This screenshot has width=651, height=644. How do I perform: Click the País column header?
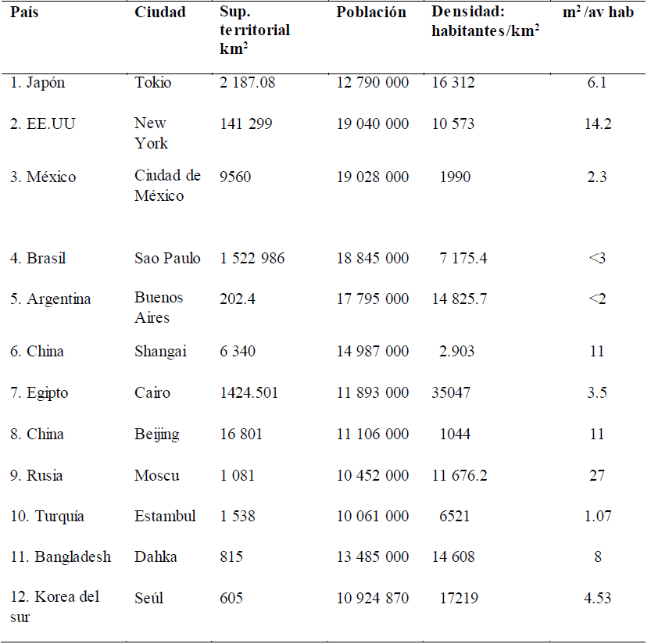point(23,13)
